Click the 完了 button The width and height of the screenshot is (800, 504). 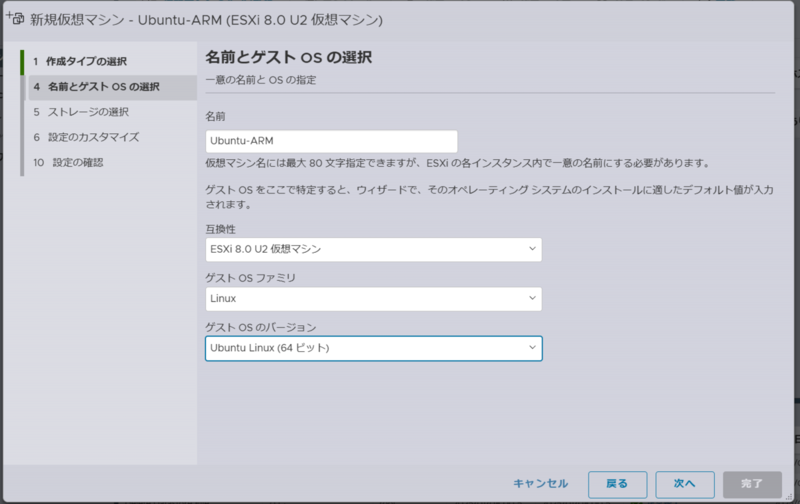(752, 484)
